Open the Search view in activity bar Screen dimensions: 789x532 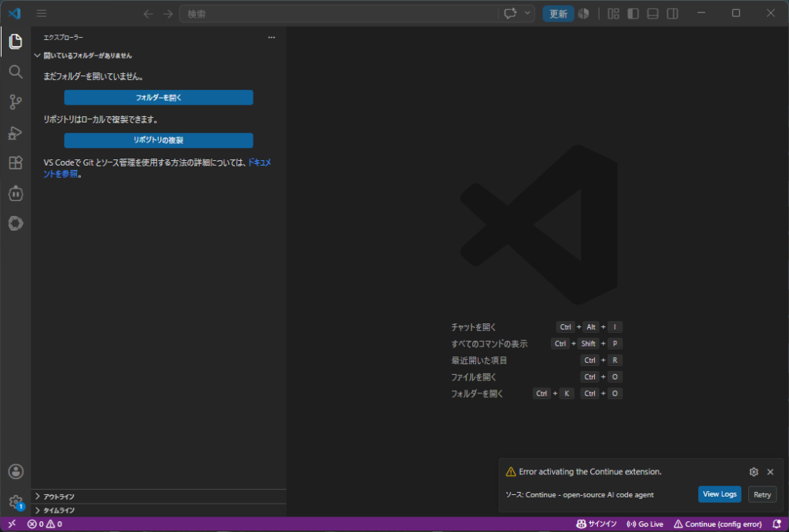[x=15, y=72]
